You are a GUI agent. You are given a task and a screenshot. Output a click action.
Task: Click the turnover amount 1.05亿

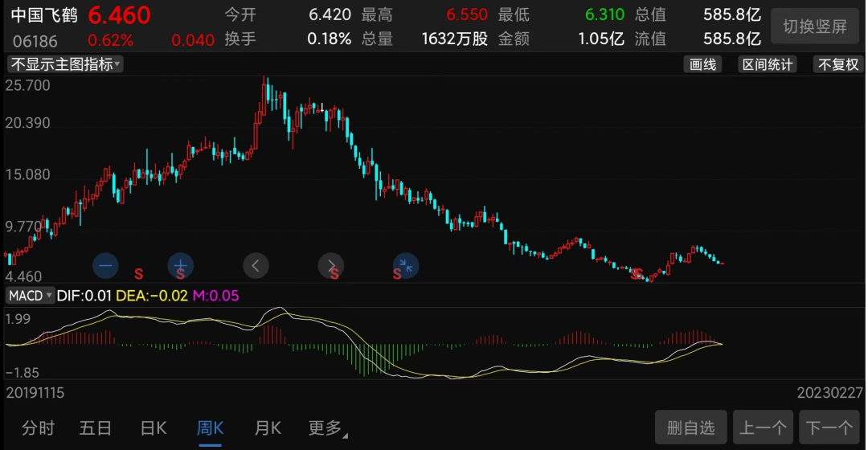601,39
